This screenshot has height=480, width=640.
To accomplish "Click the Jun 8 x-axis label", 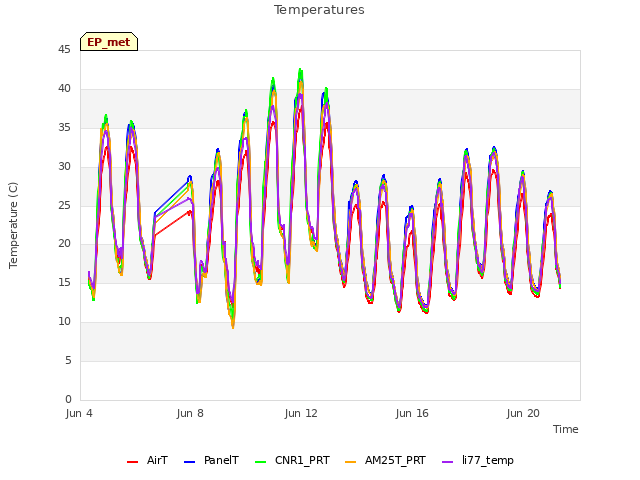I will (x=190, y=413).
